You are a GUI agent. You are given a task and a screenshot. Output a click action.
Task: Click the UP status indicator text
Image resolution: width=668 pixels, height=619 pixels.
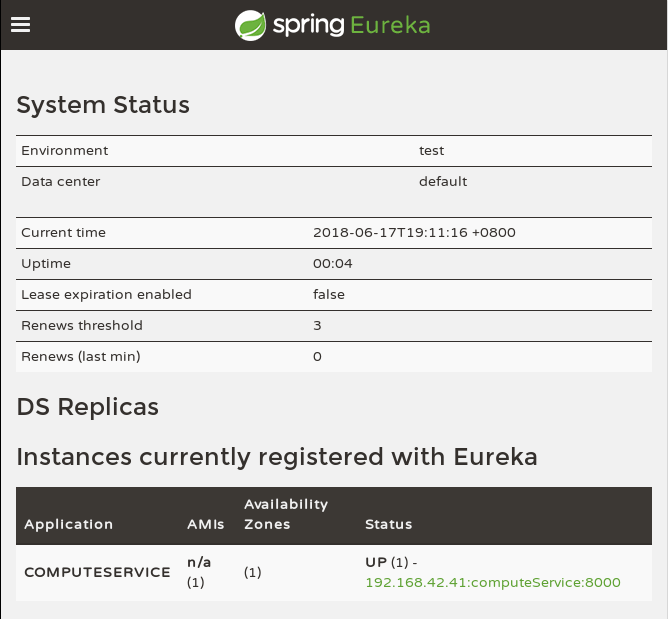point(376,562)
